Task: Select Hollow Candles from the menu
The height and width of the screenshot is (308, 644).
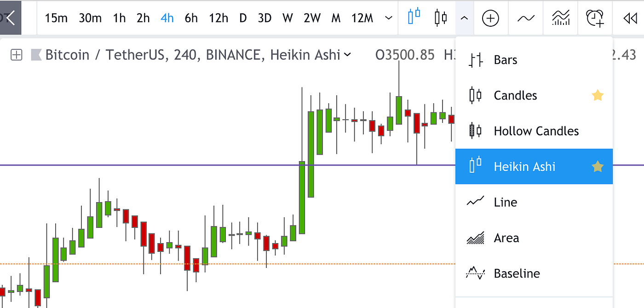Action: (x=536, y=131)
